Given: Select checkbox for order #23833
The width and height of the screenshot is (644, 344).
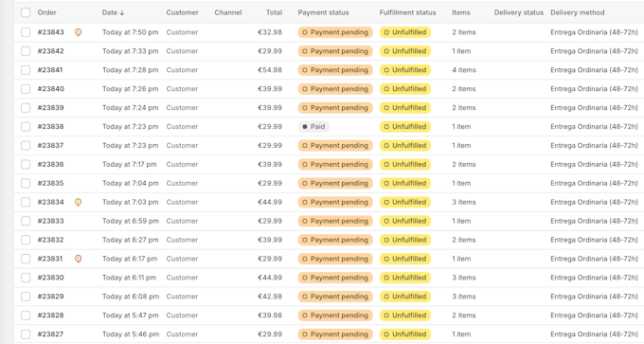Looking at the screenshot, I should (26, 221).
